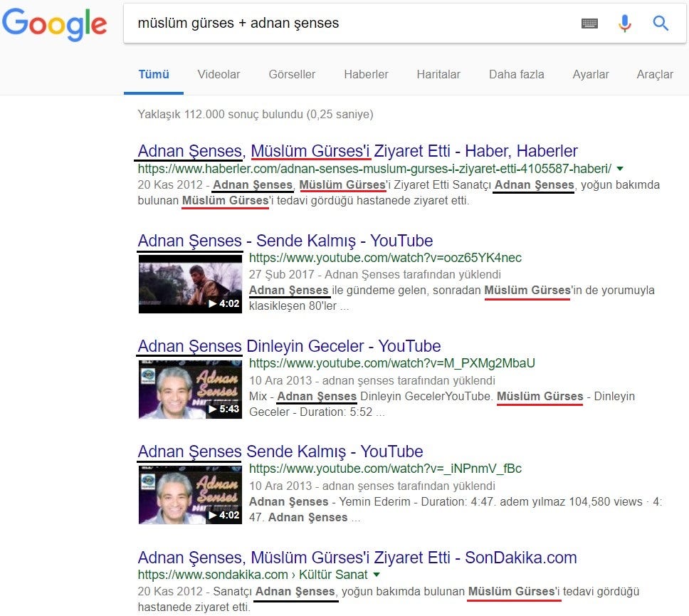
Task: Open the 'Dinleyin Geceler - YouTube' result
Action: tap(289, 346)
